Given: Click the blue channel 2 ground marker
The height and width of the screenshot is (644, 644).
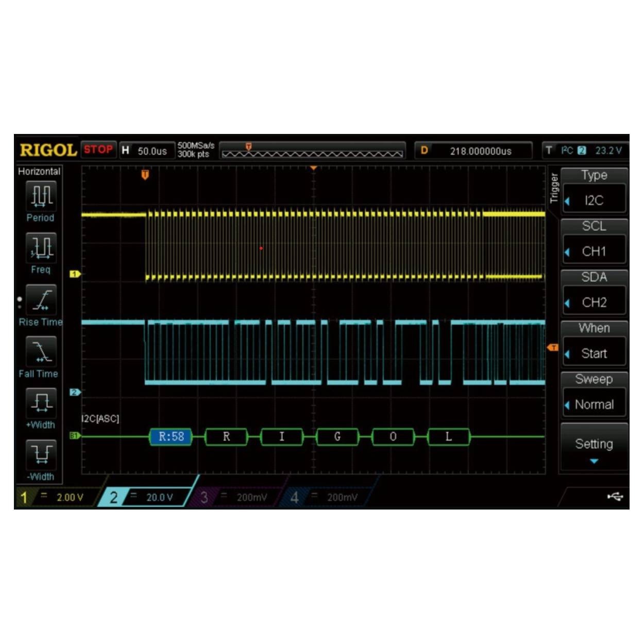Looking at the screenshot, I should point(75,392).
